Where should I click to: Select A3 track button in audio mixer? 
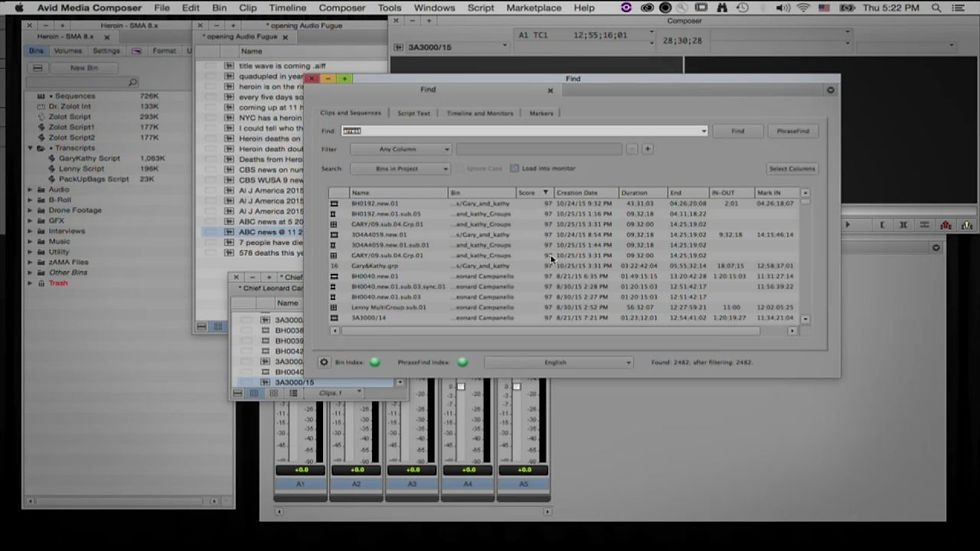(x=412, y=484)
